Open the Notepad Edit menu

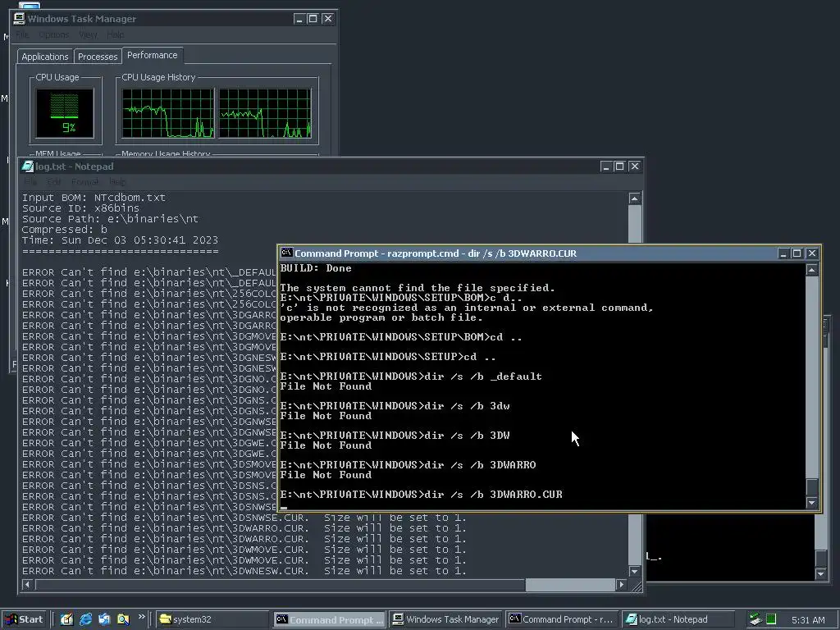pos(54,181)
